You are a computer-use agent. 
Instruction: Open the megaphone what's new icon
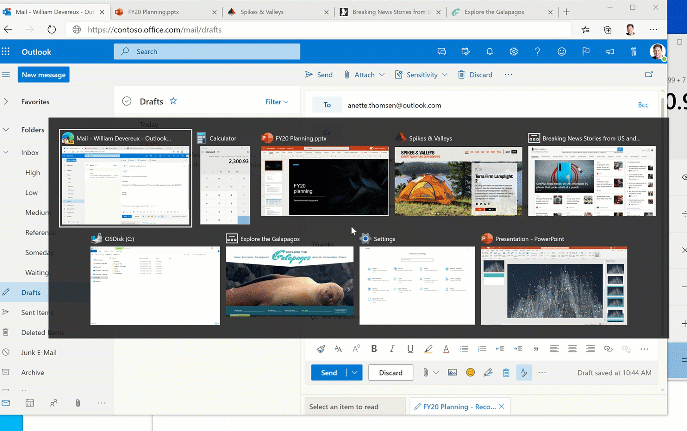609,52
